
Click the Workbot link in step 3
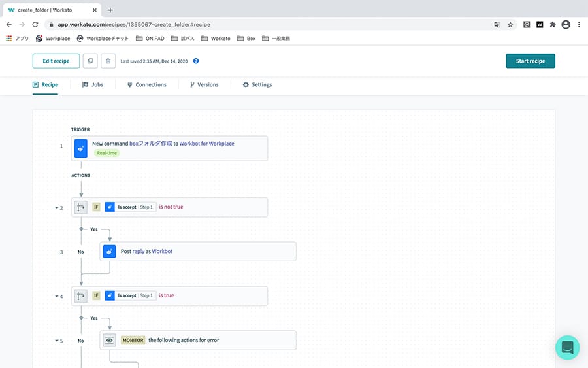(163, 252)
